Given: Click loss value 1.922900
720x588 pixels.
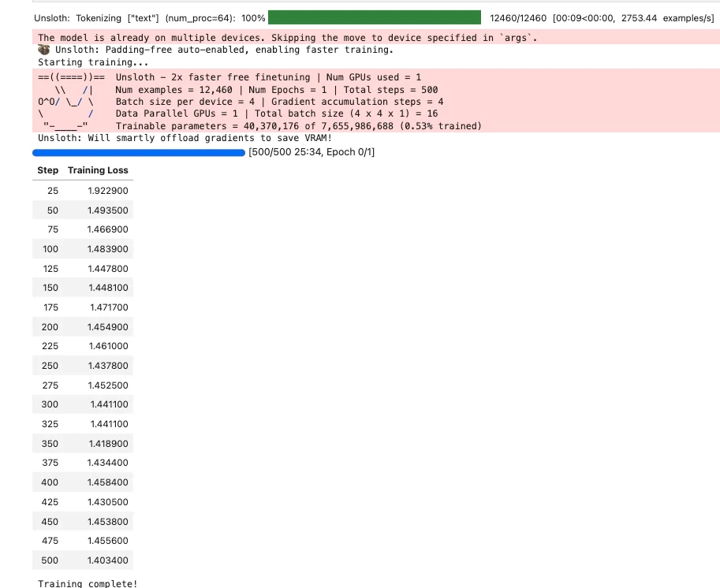Looking at the screenshot, I should [x=108, y=191].
